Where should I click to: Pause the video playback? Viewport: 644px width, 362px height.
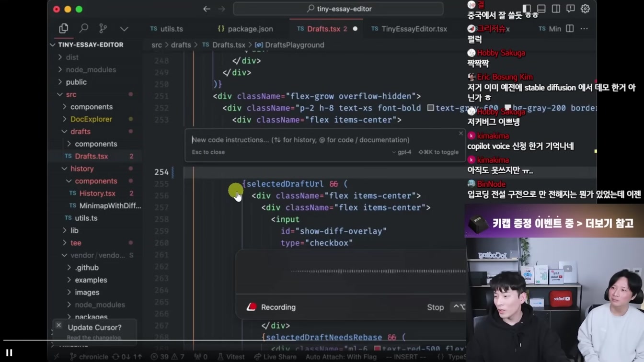pos(9,353)
